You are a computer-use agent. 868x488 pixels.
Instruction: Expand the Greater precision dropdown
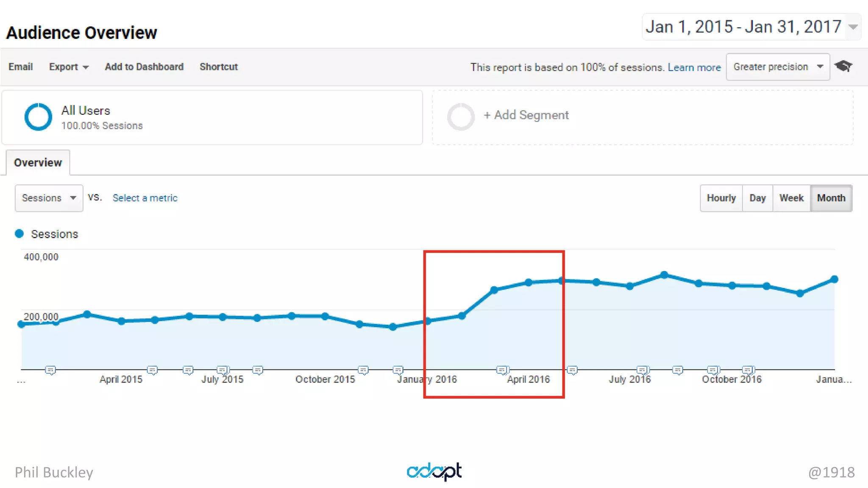[777, 67]
